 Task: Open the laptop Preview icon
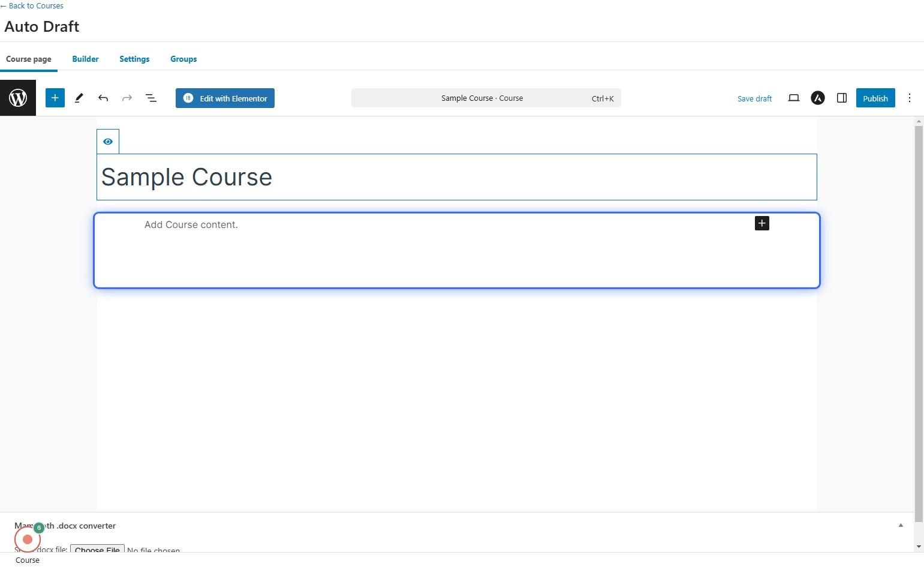(793, 98)
